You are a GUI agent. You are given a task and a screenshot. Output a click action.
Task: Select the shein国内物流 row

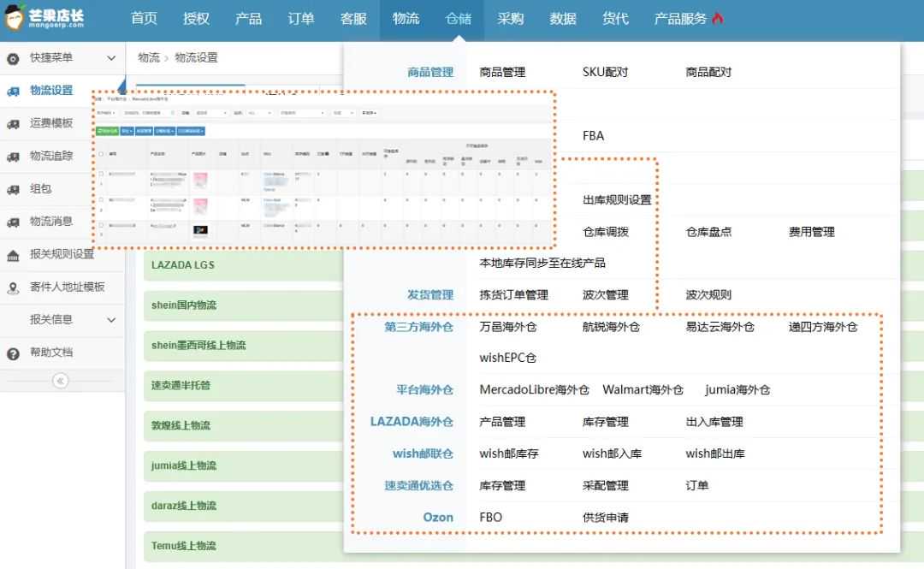click(243, 305)
